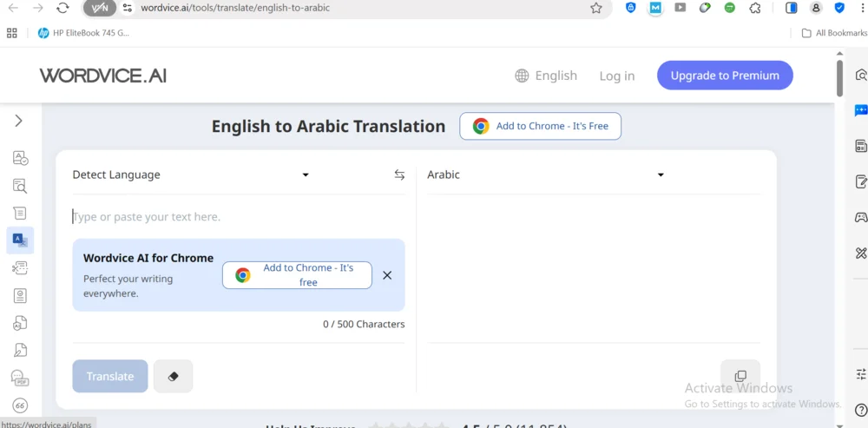Image resolution: width=868 pixels, height=428 pixels.
Task: Open the AI proofreader tool in sidebar
Action: click(21, 158)
